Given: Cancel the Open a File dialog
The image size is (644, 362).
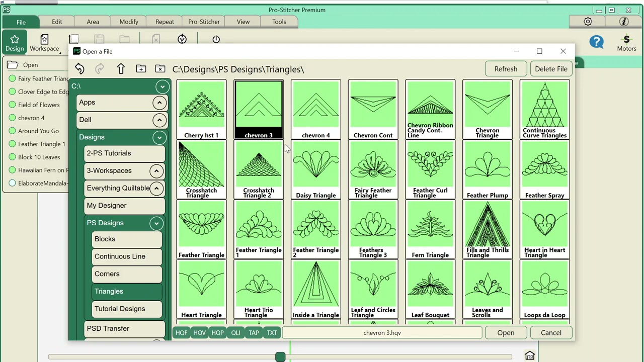Looking at the screenshot, I should tap(551, 332).
